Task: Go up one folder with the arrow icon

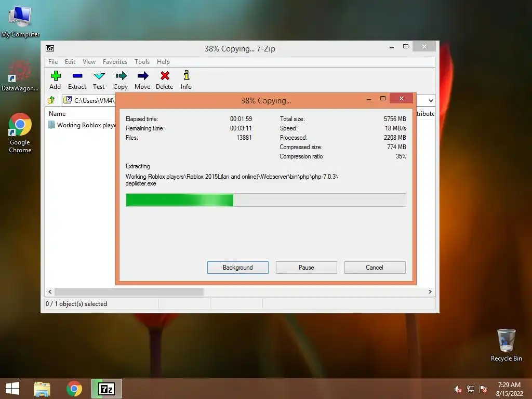Action: [51, 100]
